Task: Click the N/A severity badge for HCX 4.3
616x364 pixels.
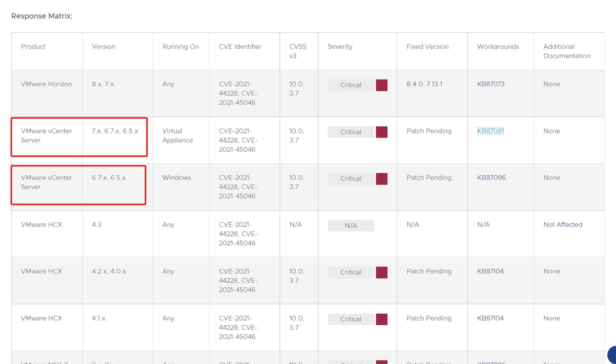Action: point(351,226)
